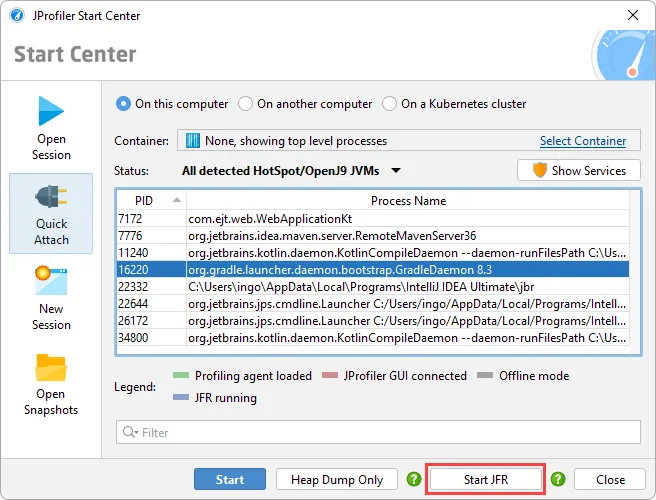Image resolution: width=656 pixels, height=500 pixels.
Task: Select the 'On another computer' radio button
Action: (x=245, y=104)
